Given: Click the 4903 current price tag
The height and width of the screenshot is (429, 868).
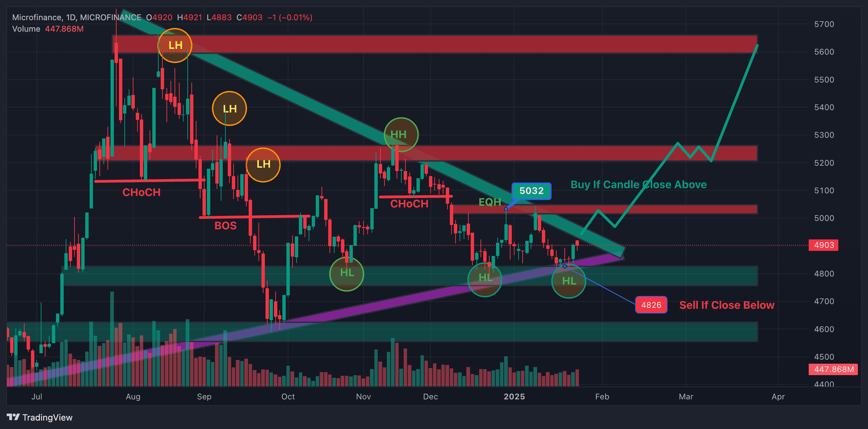Looking at the screenshot, I should coord(824,245).
